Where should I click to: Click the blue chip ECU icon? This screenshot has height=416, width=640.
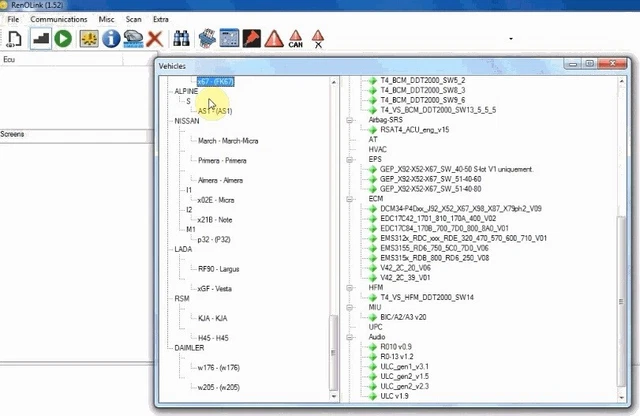tap(207, 38)
